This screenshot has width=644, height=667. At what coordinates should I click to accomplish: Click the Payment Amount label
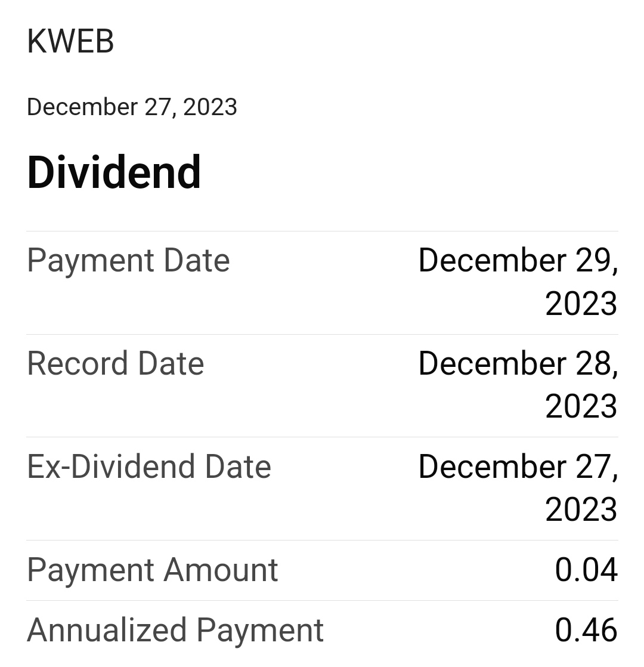(153, 570)
